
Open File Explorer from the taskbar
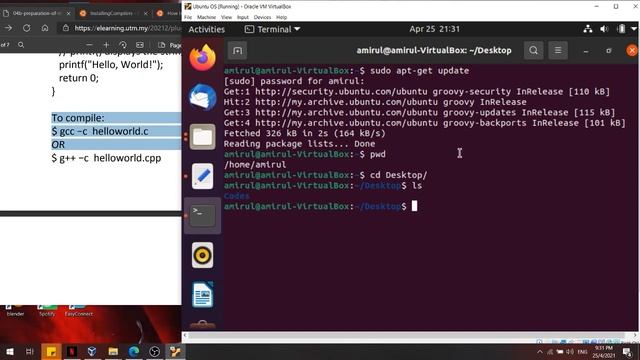point(113,351)
